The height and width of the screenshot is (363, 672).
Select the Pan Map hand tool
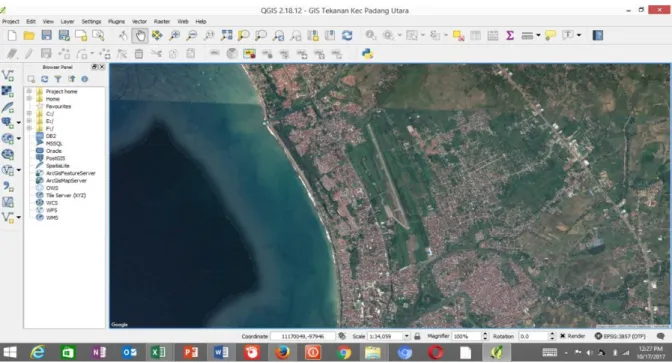pyautogui.click(x=140, y=36)
